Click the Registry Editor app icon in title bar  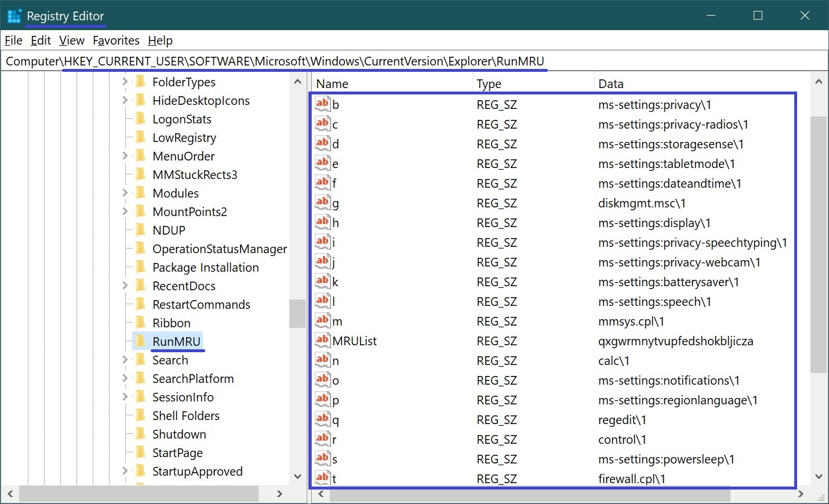(x=14, y=16)
